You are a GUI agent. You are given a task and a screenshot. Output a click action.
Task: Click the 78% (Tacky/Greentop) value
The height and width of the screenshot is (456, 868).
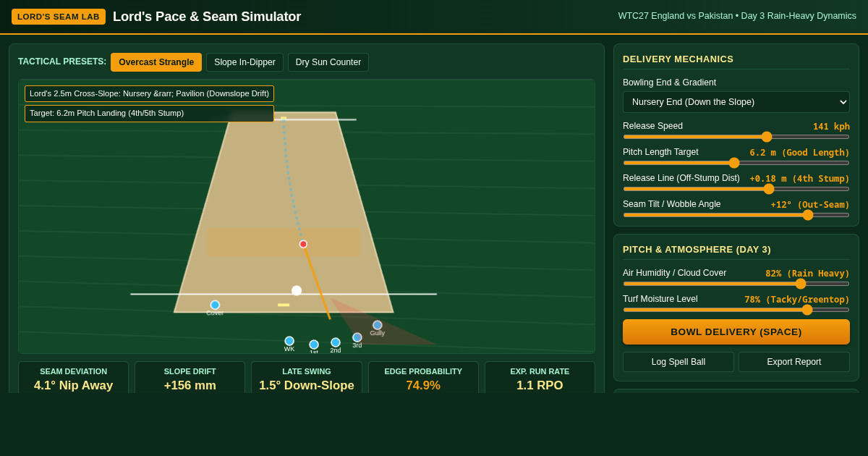[x=797, y=299]
